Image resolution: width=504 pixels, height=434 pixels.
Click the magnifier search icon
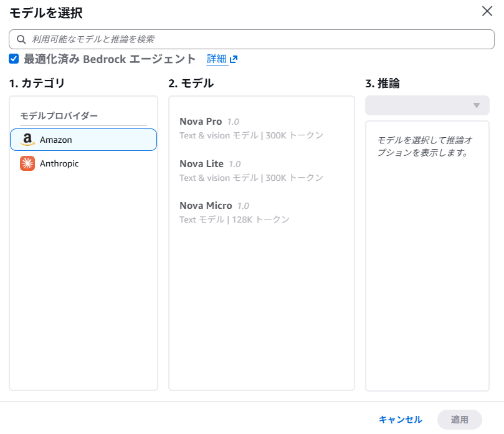(21, 39)
